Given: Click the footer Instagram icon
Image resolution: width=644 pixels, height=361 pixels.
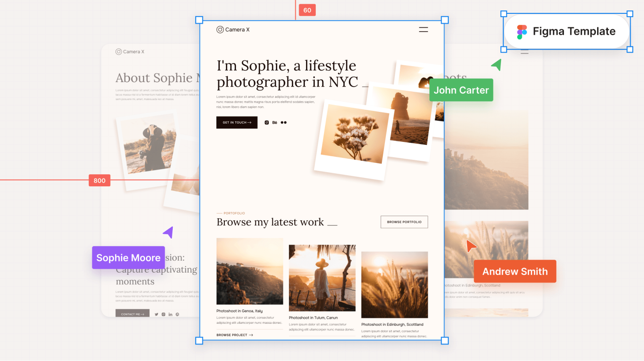Looking at the screenshot, I should [x=163, y=314].
